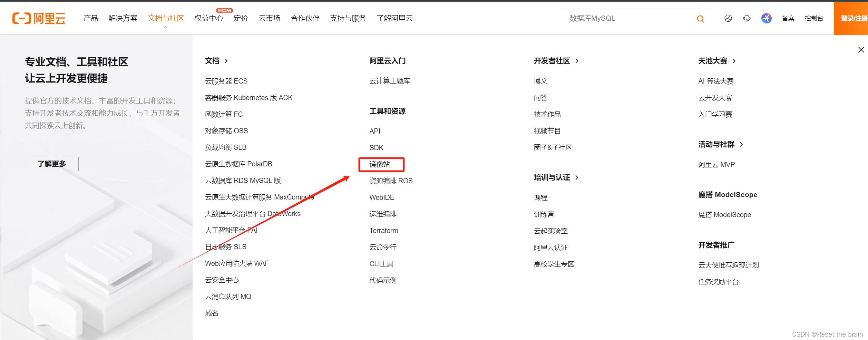Open the SDK link
This screenshot has height=340, width=868.
pos(376,148)
